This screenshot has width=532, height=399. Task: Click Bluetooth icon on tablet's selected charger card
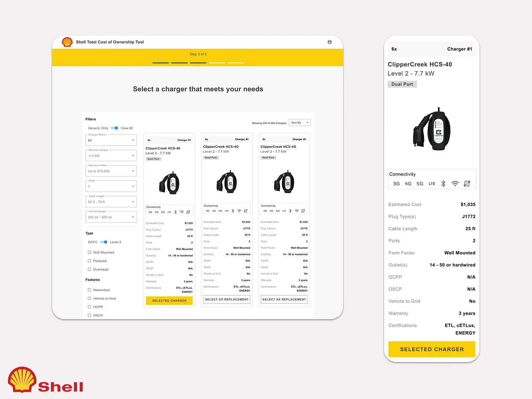coord(175,212)
